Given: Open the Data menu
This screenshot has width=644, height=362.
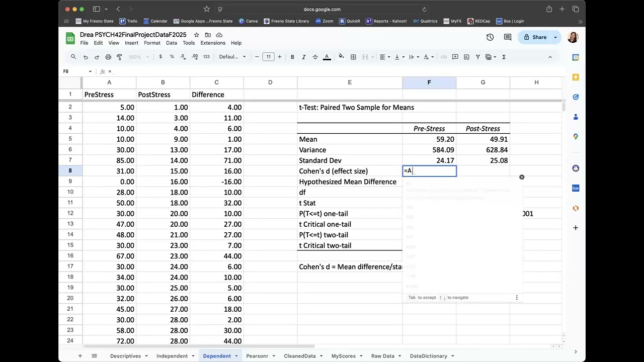Looking at the screenshot, I should [x=172, y=43].
